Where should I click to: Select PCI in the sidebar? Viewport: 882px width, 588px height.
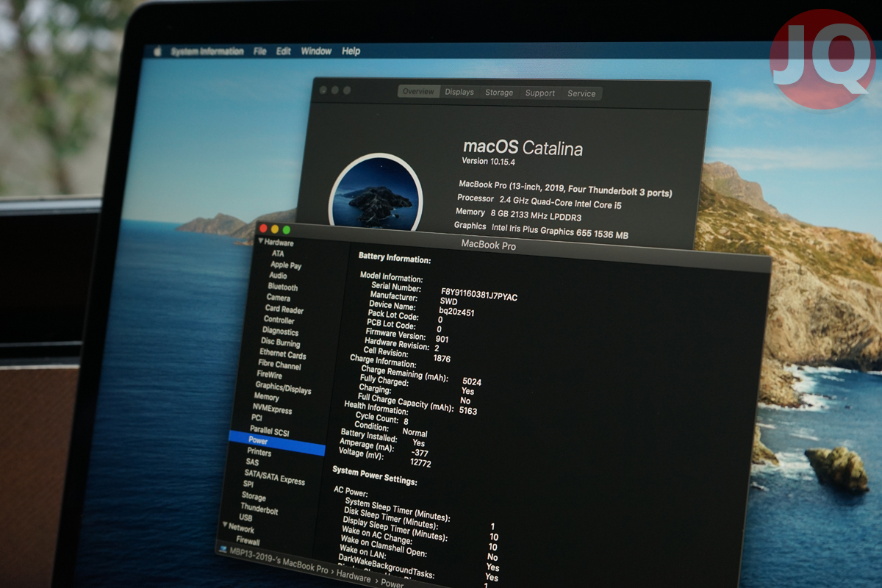pos(257,418)
